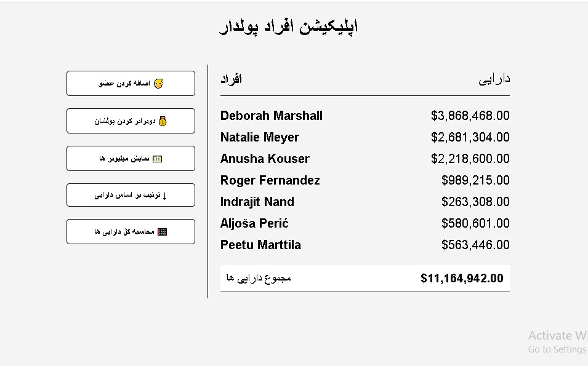588x366 pixels.
Task: Click the abacus calculate-total-wealth icon
Action: [162, 232]
